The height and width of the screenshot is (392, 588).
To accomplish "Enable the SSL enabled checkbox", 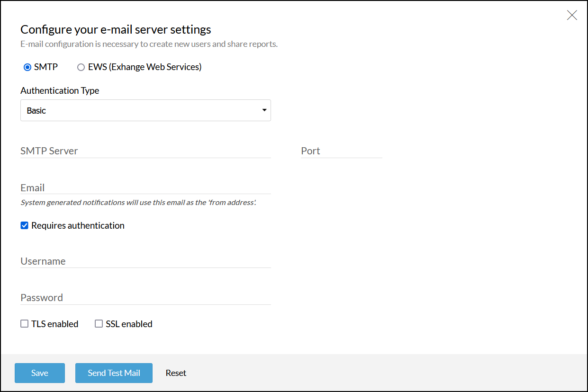I will click(99, 324).
